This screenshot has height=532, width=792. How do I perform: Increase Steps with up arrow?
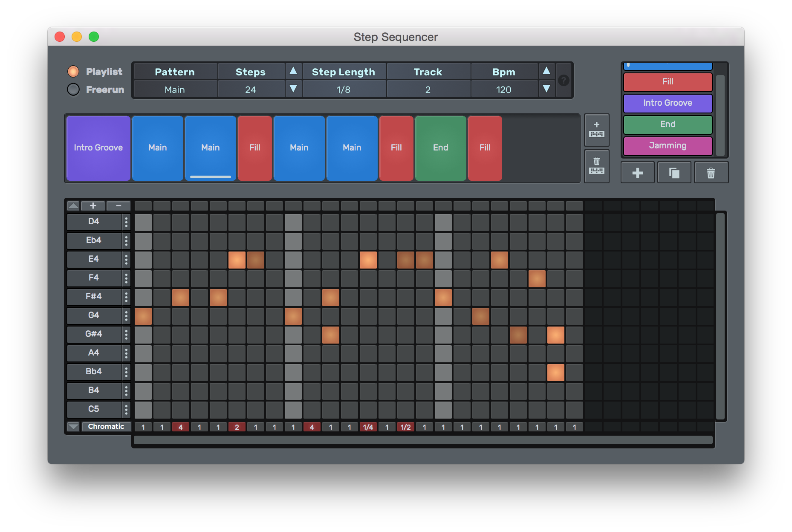click(x=293, y=71)
